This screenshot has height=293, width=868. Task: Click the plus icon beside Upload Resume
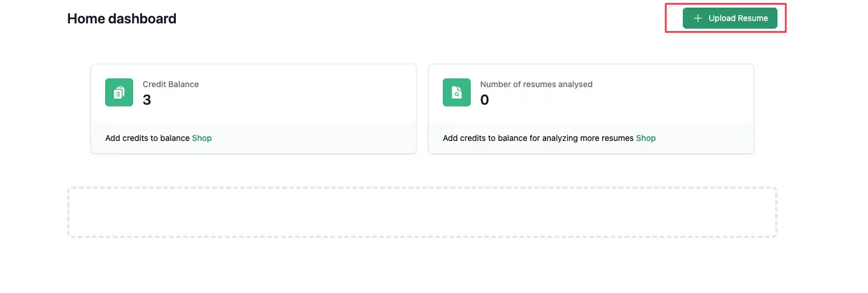coord(697,18)
